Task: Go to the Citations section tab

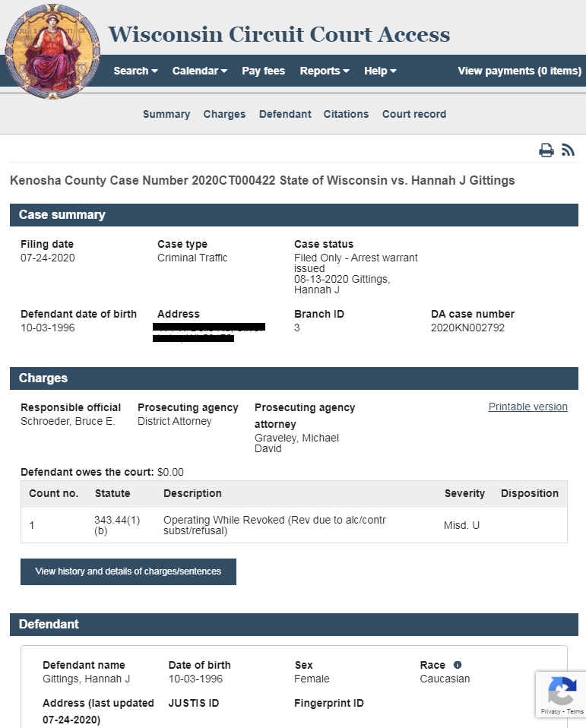Action: pyautogui.click(x=346, y=114)
